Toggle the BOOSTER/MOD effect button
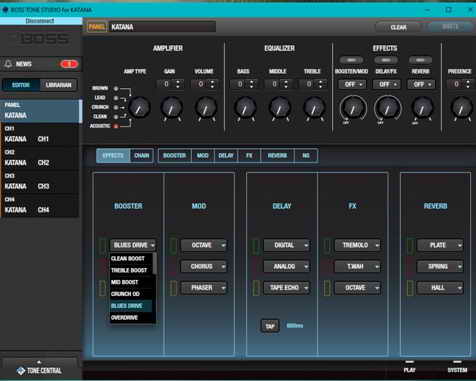 (x=351, y=60)
